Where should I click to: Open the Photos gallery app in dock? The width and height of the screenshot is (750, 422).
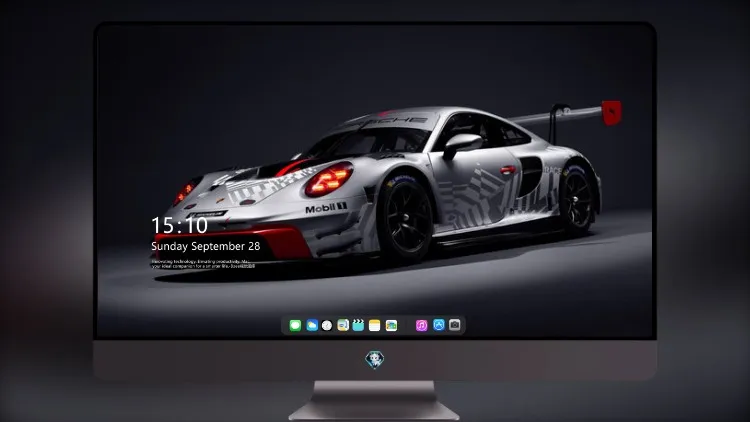coord(391,325)
